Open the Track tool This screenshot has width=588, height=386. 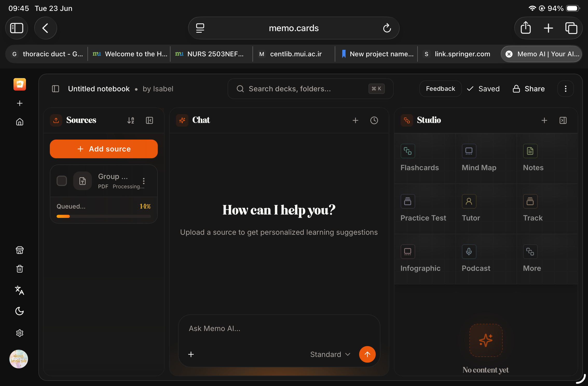click(547, 209)
